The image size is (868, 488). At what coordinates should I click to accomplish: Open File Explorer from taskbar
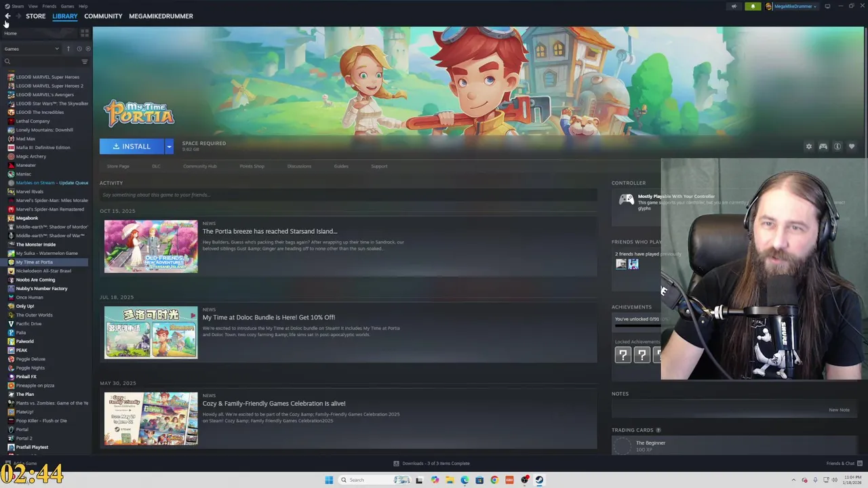pyautogui.click(x=449, y=480)
